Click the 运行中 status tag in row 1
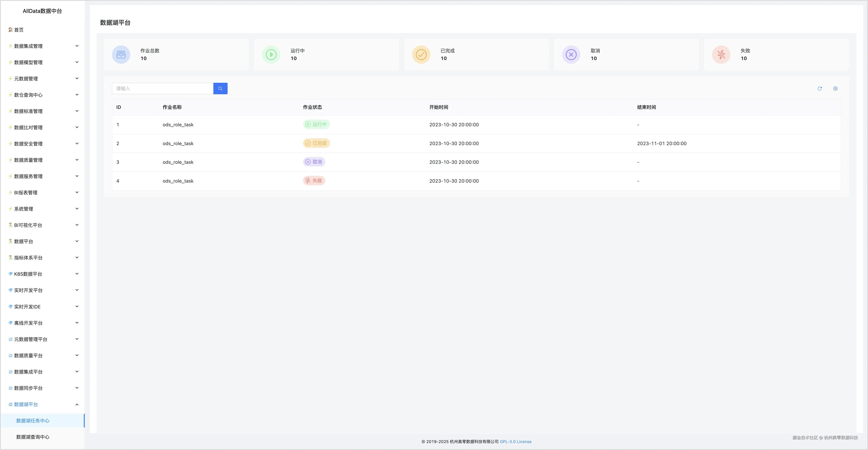This screenshot has height=450, width=868. [316, 124]
